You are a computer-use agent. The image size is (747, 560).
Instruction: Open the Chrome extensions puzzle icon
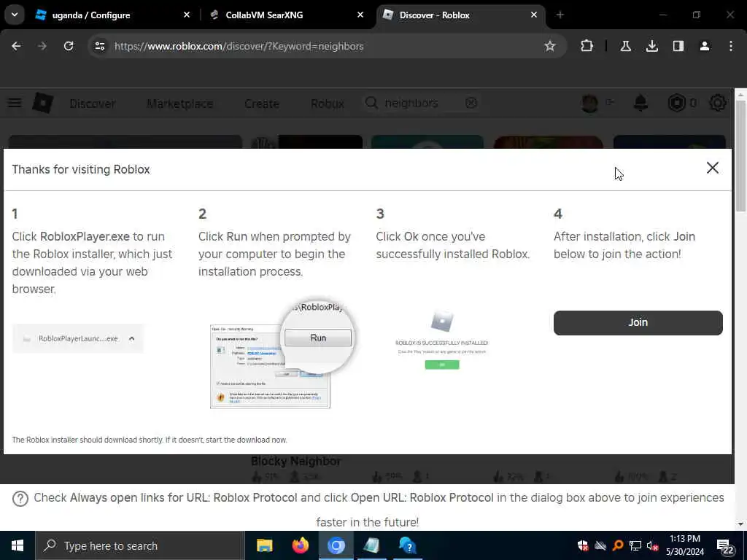click(x=587, y=46)
